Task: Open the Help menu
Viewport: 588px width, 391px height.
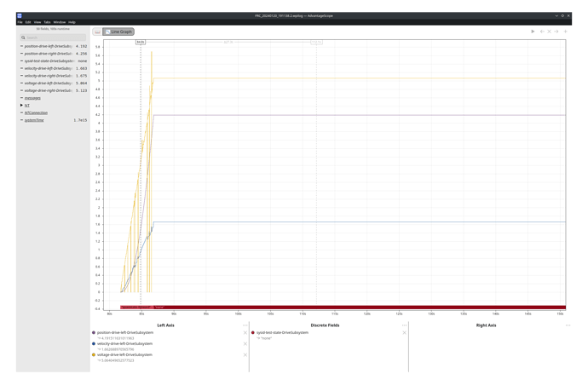Action: [x=72, y=22]
